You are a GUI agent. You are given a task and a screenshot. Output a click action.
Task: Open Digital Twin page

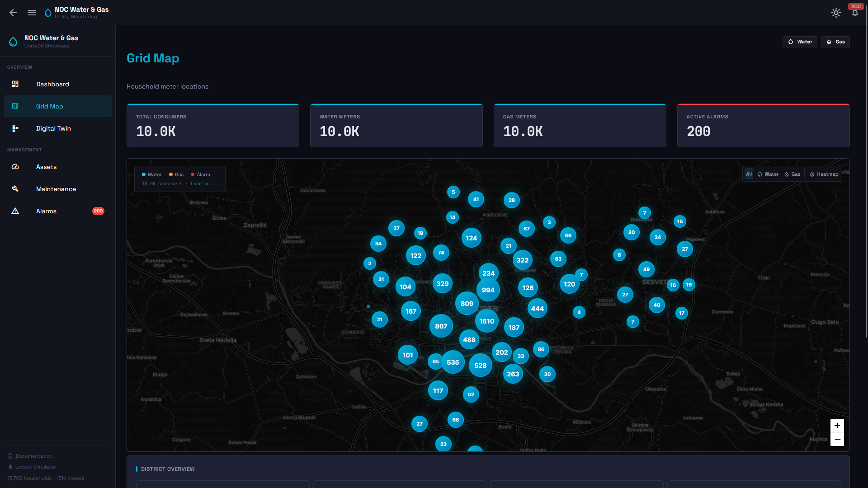click(x=57, y=128)
